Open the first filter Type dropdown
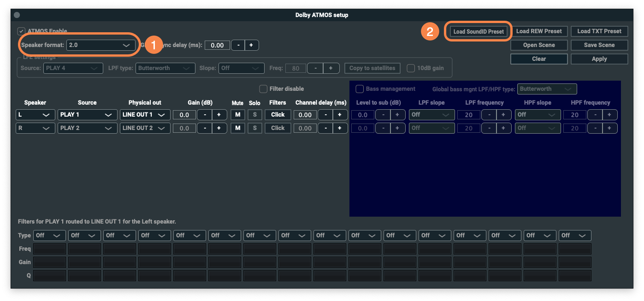 (x=49, y=236)
